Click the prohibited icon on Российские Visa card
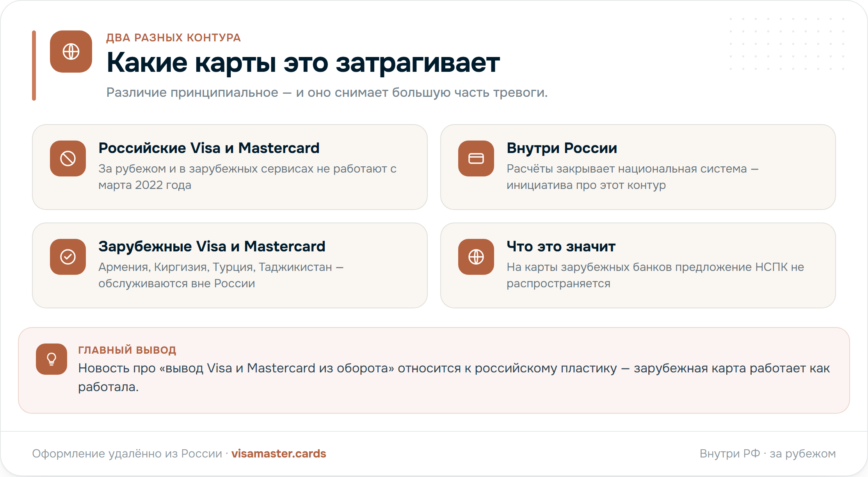 point(68,158)
